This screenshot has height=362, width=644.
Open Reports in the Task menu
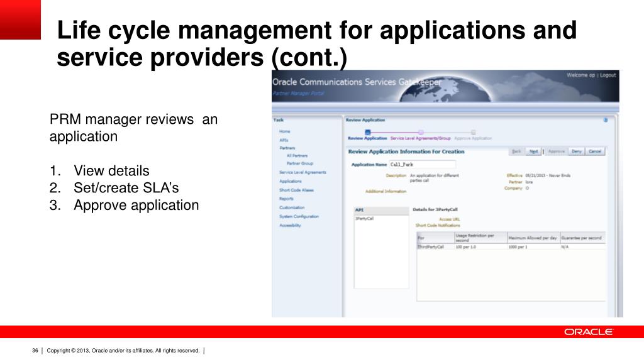click(286, 199)
